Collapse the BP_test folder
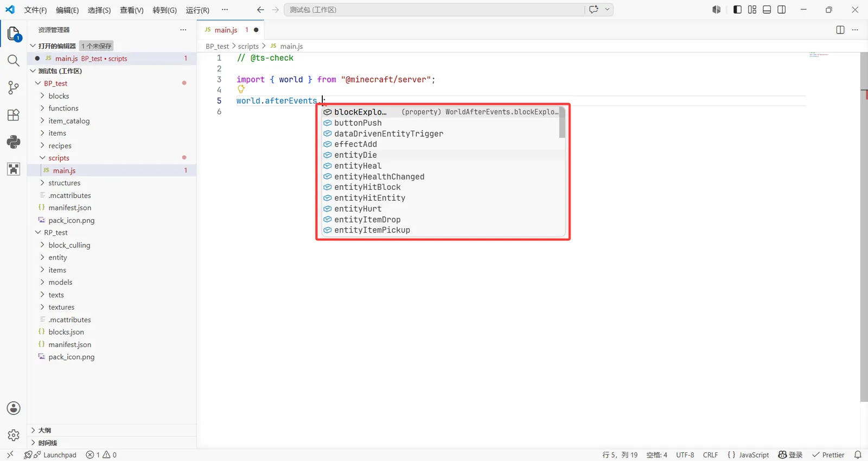This screenshot has height=461, width=868. [39, 83]
